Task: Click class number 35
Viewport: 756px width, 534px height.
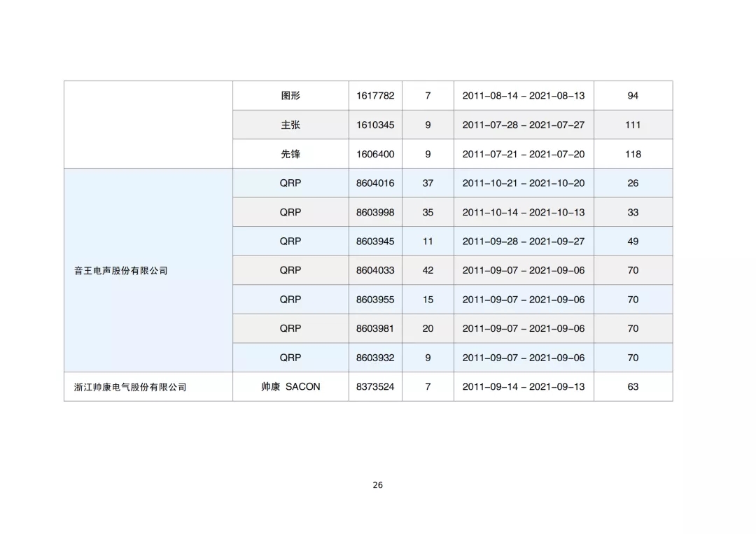Action: click(x=428, y=212)
